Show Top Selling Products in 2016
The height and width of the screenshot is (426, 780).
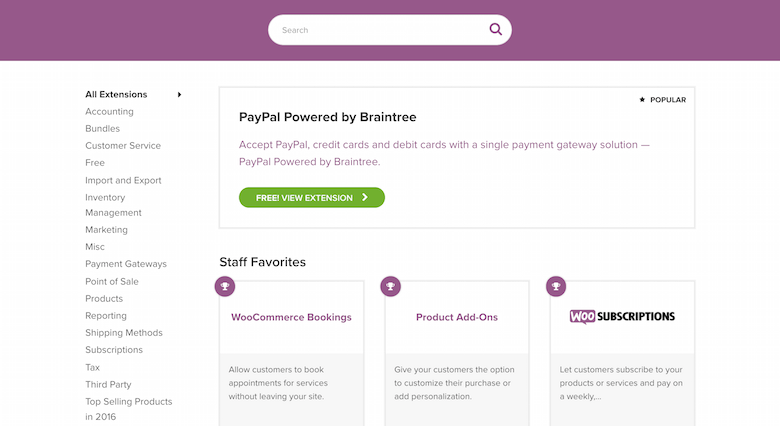pos(128,409)
